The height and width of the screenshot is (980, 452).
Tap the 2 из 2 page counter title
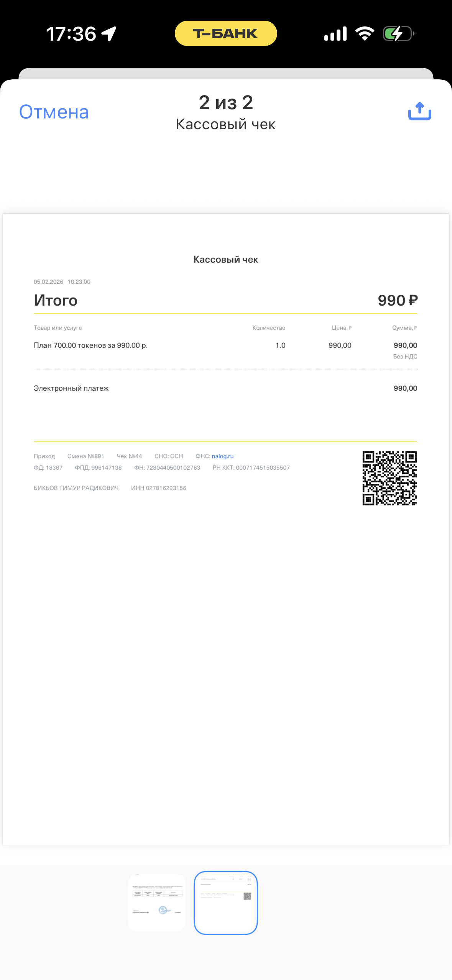[226, 103]
